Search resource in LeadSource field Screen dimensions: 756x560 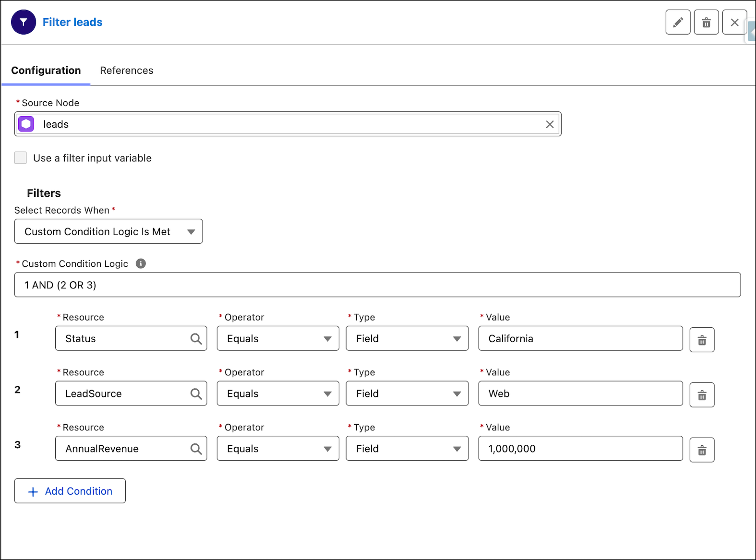coord(196,394)
